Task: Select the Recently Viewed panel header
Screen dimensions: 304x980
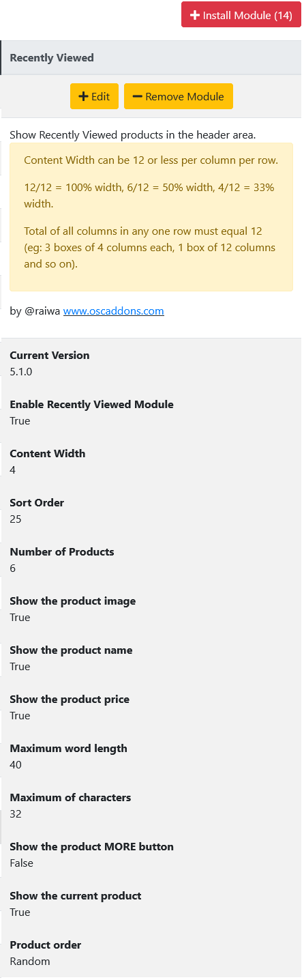Action: [x=151, y=58]
